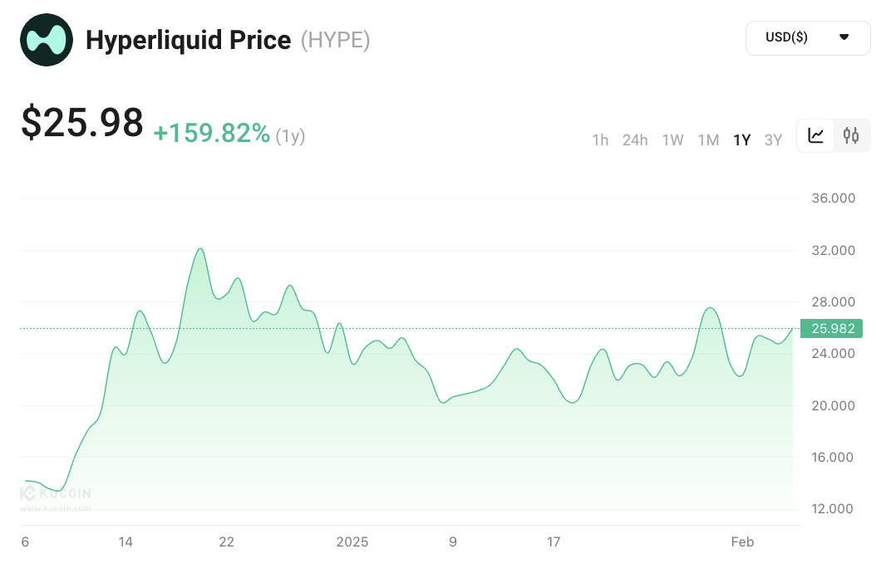
Task: Click the +159.82% change percentage
Action: pyautogui.click(x=212, y=133)
